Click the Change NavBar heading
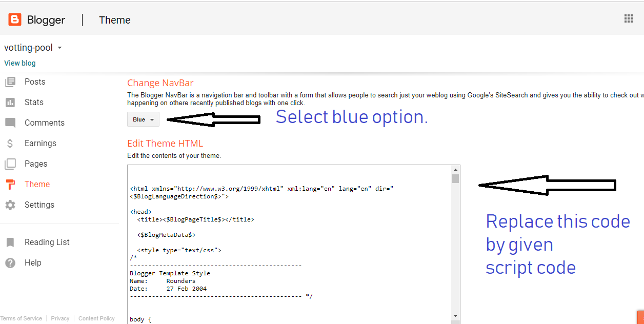Image resolution: width=644 pixels, height=324 pixels. pos(160,83)
